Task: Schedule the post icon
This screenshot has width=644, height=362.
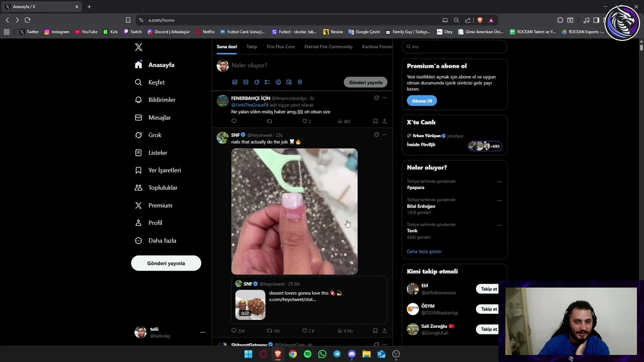Action: 289,82
